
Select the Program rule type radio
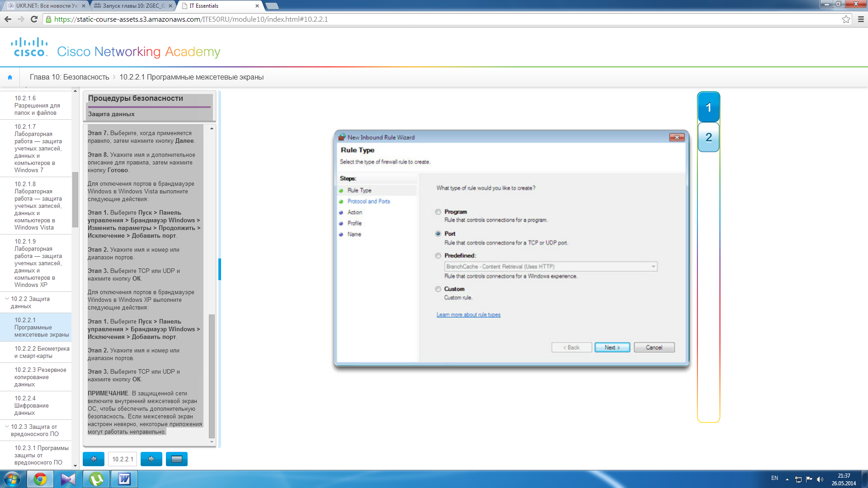[438, 212]
